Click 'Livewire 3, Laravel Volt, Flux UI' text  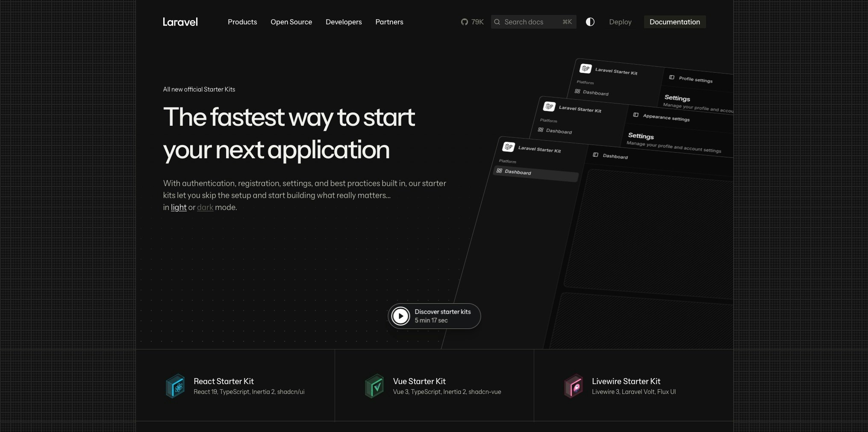pyautogui.click(x=634, y=392)
